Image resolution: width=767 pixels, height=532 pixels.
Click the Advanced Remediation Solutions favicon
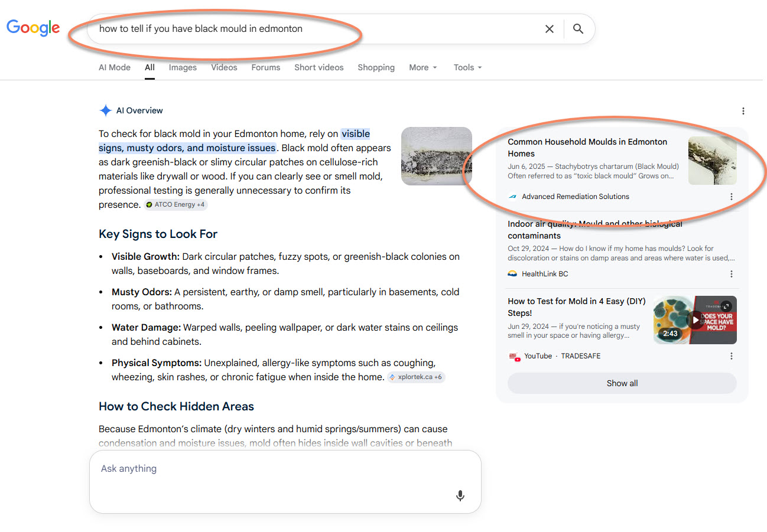tap(512, 197)
